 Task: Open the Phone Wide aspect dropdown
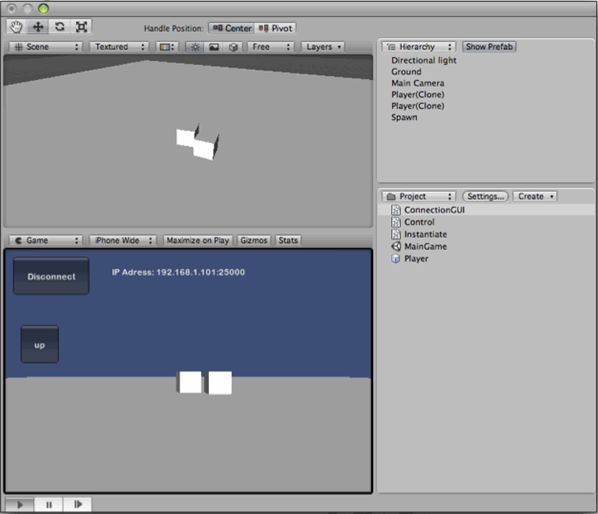click(123, 241)
